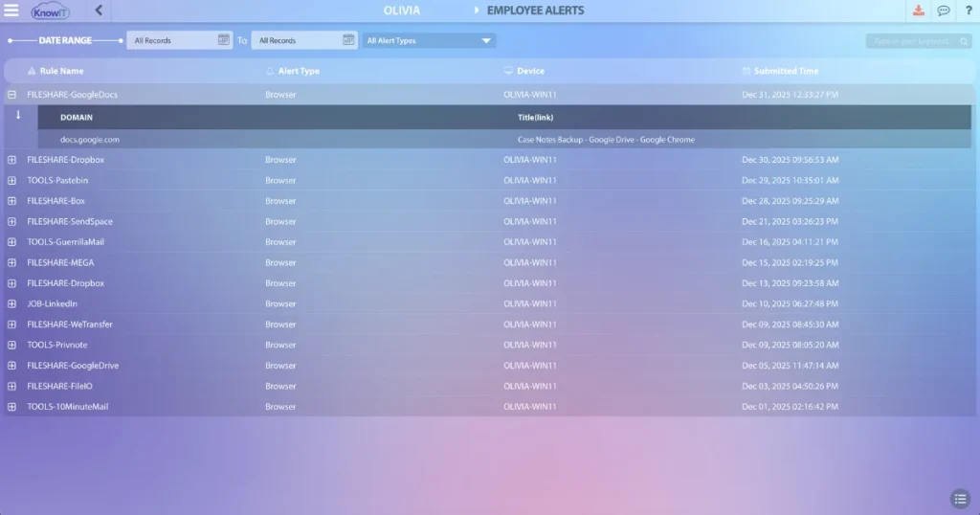Expand the TOOLS-Pastebin row
980x515 pixels.
[11, 180]
